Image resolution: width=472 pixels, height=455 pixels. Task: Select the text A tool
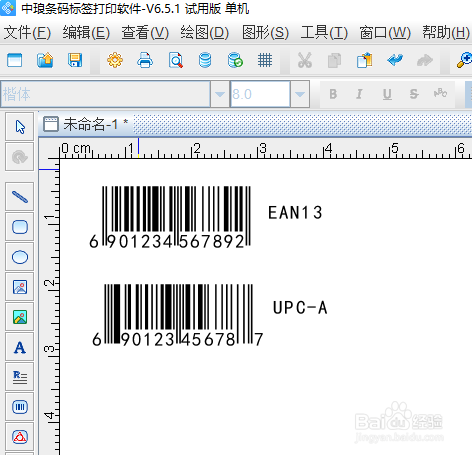point(20,347)
